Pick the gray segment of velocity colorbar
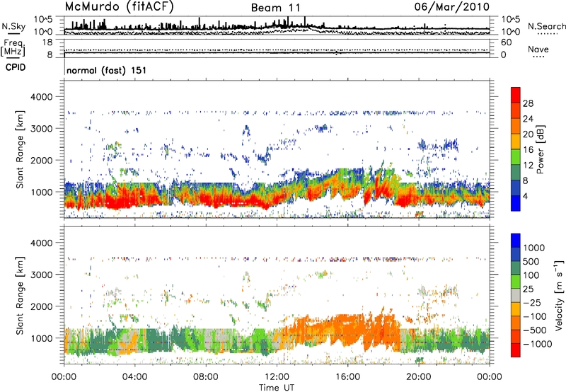This screenshot has width=566, height=392. click(x=516, y=296)
